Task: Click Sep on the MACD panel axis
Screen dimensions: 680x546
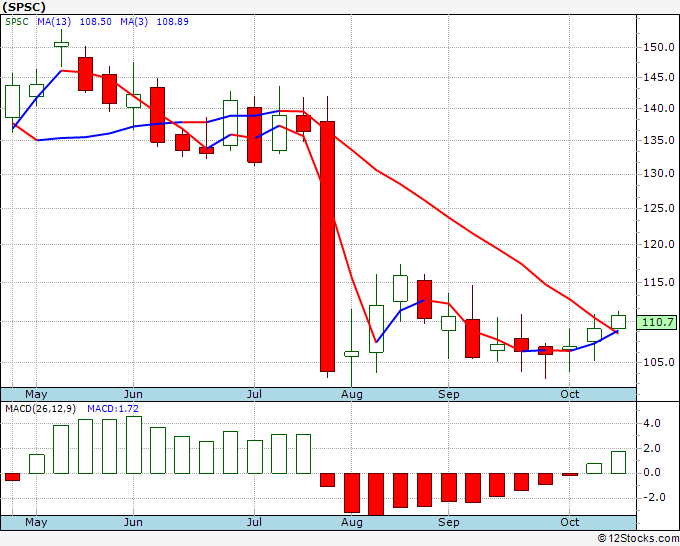Action: click(448, 522)
